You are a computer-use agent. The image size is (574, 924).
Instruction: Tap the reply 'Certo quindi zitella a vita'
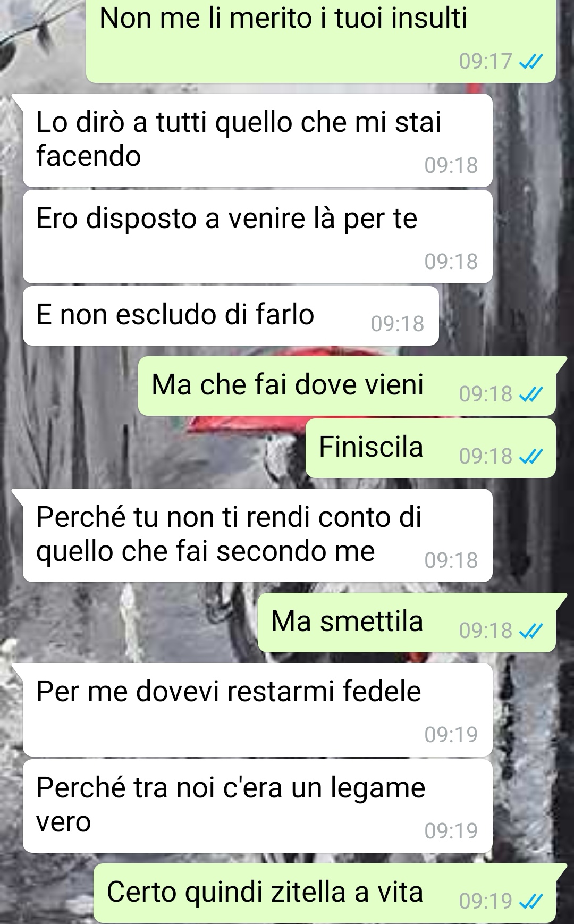click(325, 893)
